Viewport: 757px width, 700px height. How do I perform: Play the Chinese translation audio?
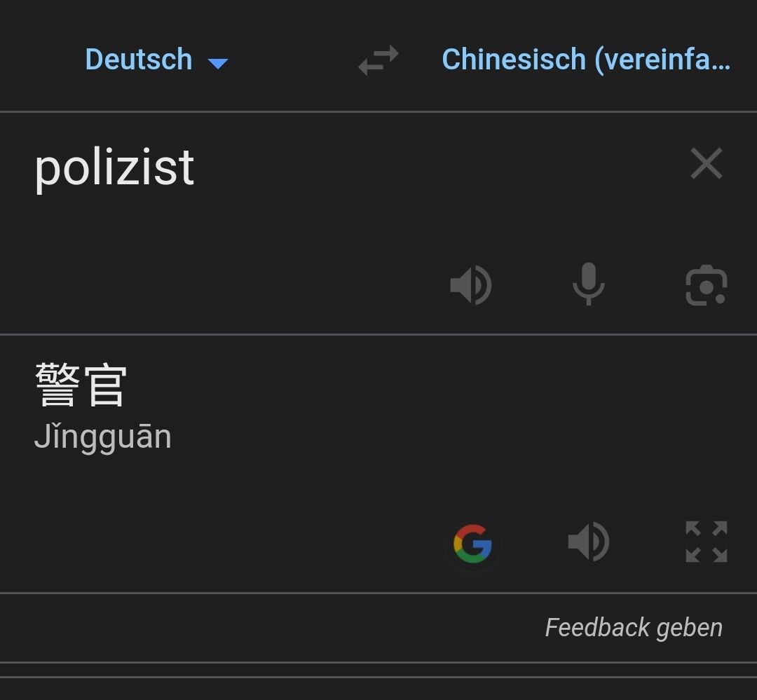pyautogui.click(x=588, y=542)
